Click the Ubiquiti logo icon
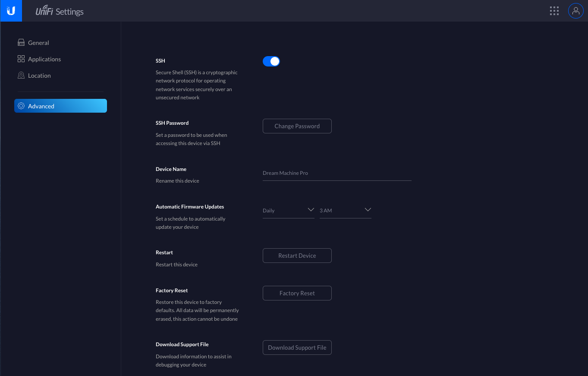 [x=11, y=11]
